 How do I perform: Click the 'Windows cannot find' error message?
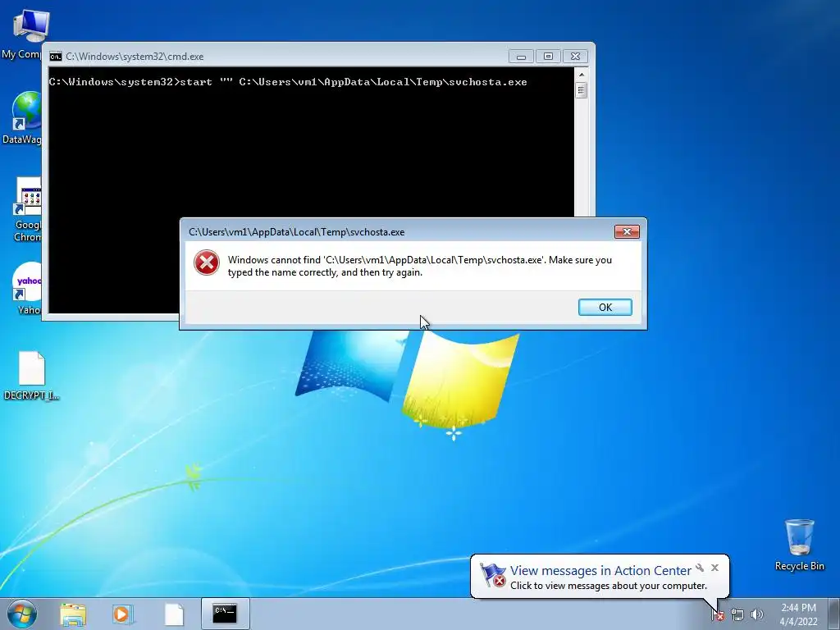(x=419, y=266)
